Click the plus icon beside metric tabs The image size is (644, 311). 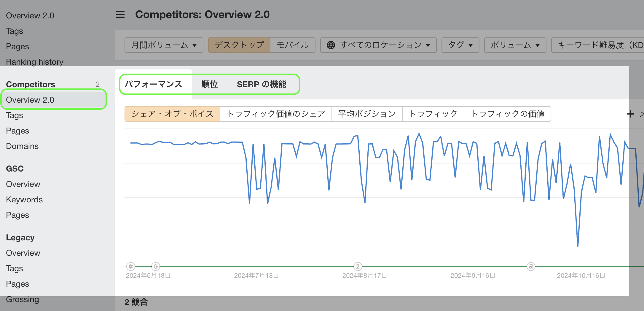point(630,114)
